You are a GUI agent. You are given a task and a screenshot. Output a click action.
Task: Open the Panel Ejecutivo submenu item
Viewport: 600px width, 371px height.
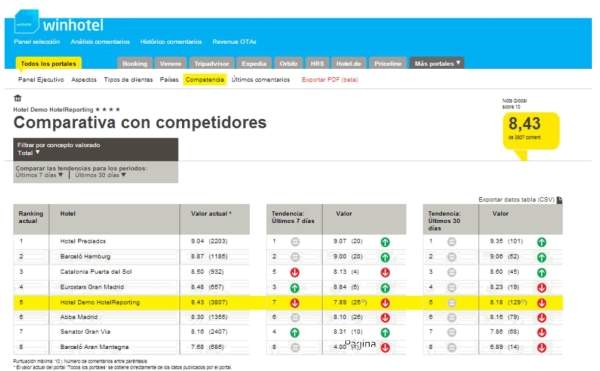[41, 80]
